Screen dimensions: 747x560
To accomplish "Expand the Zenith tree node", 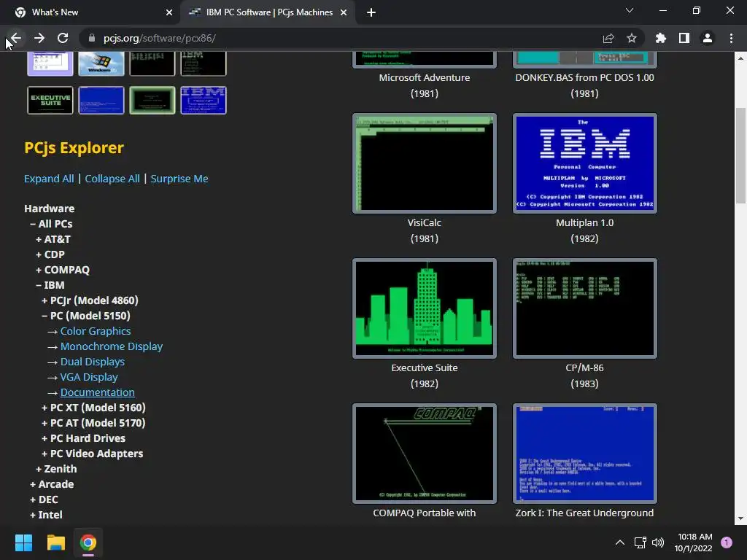I will 56,469.
